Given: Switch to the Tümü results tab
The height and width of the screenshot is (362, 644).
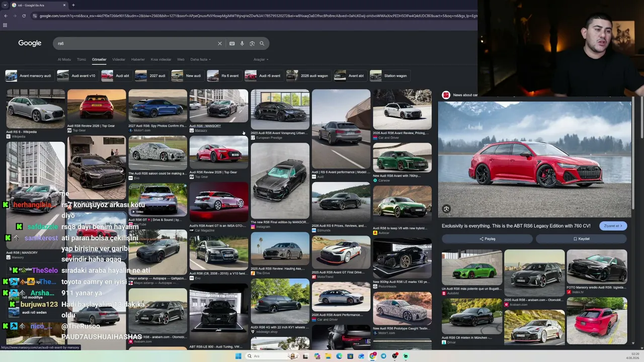Looking at the screenshot, I should (82, 59).
